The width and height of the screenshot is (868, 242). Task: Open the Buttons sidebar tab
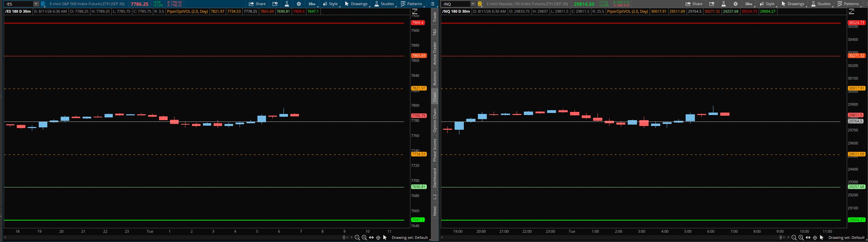click(x=435, y=78)
